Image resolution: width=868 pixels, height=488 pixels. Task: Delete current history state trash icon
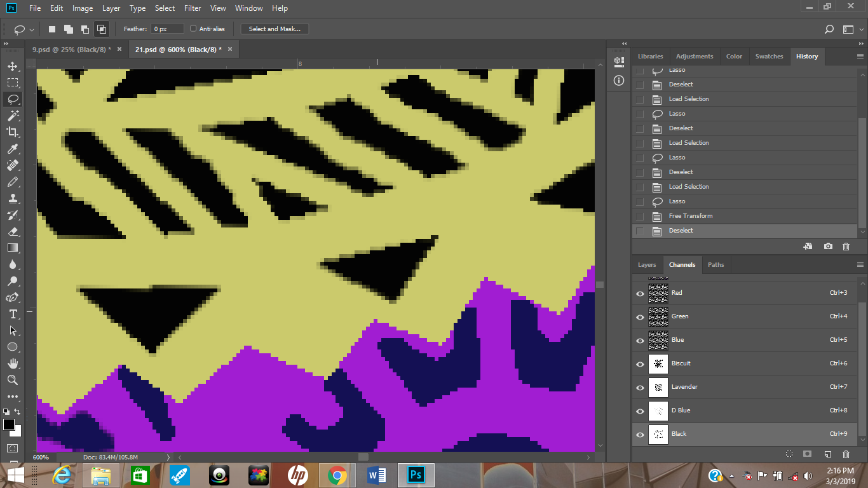(846, 246)
